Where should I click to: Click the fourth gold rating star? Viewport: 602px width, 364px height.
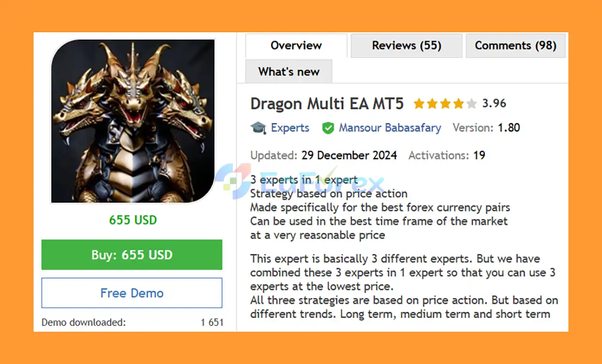pyautogui.click(x=459, y=104)
